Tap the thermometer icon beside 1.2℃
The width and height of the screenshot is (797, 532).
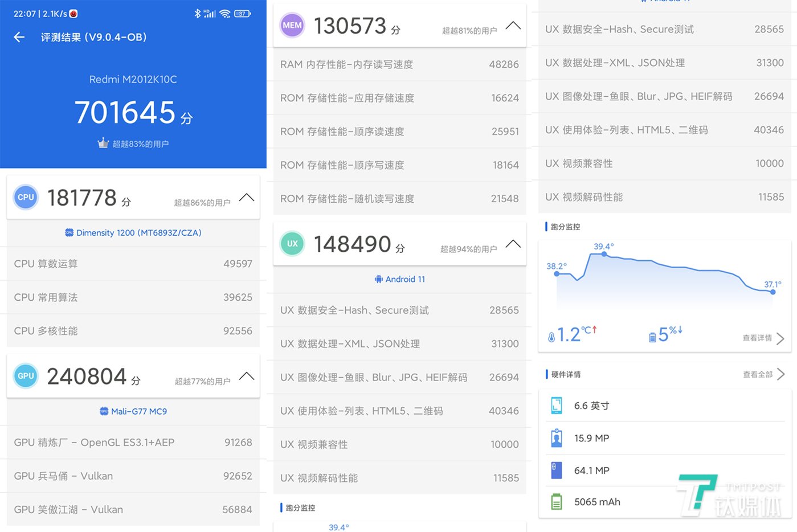click(x=551, y=337)
